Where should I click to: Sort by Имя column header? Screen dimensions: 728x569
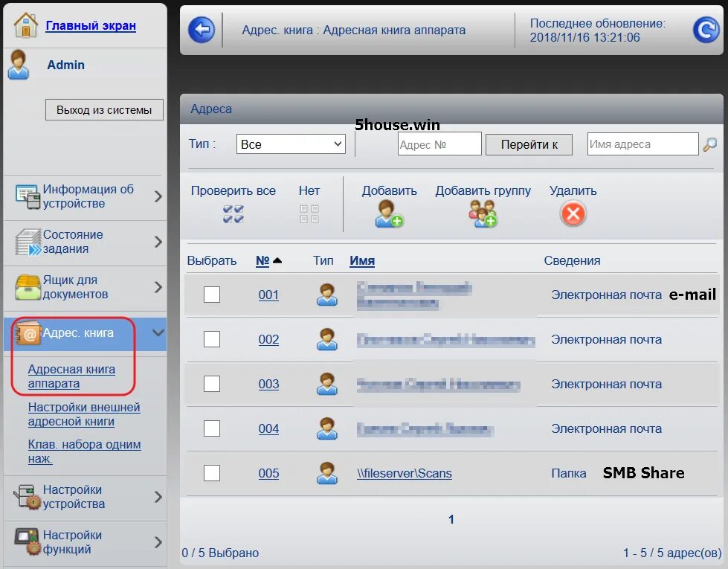click(362, 260)
